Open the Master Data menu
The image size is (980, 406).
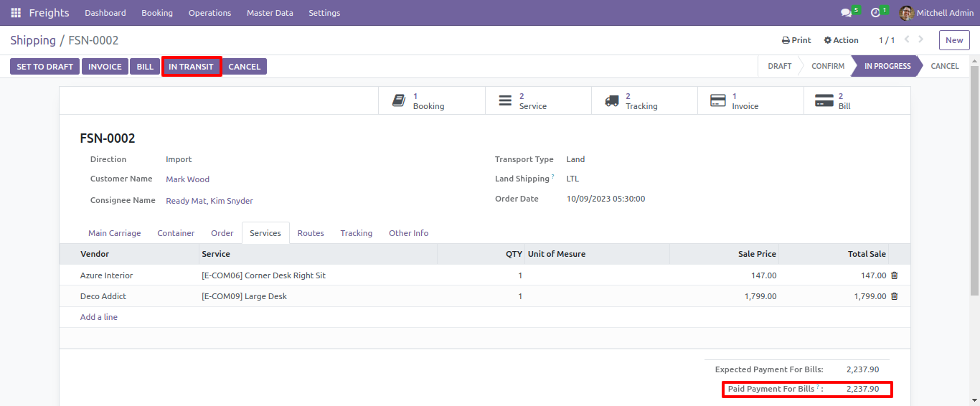pyautogui.click(x=270, y=13)
